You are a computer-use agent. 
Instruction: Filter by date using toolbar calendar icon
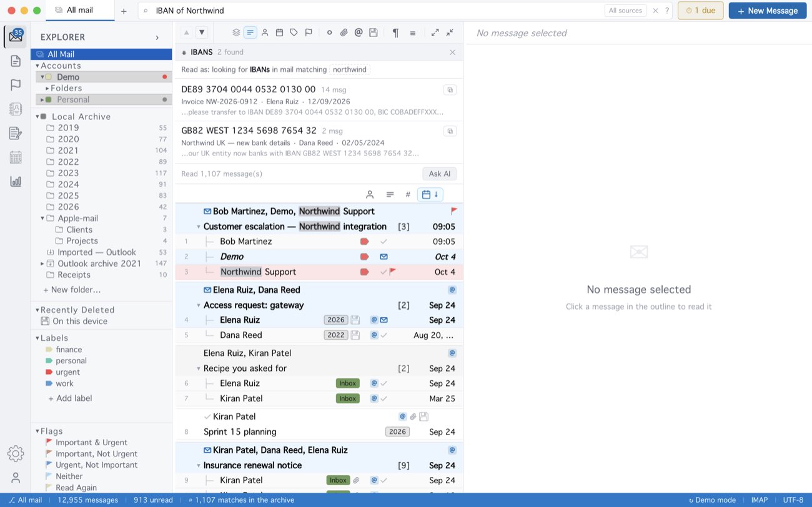tap(279, 32)
